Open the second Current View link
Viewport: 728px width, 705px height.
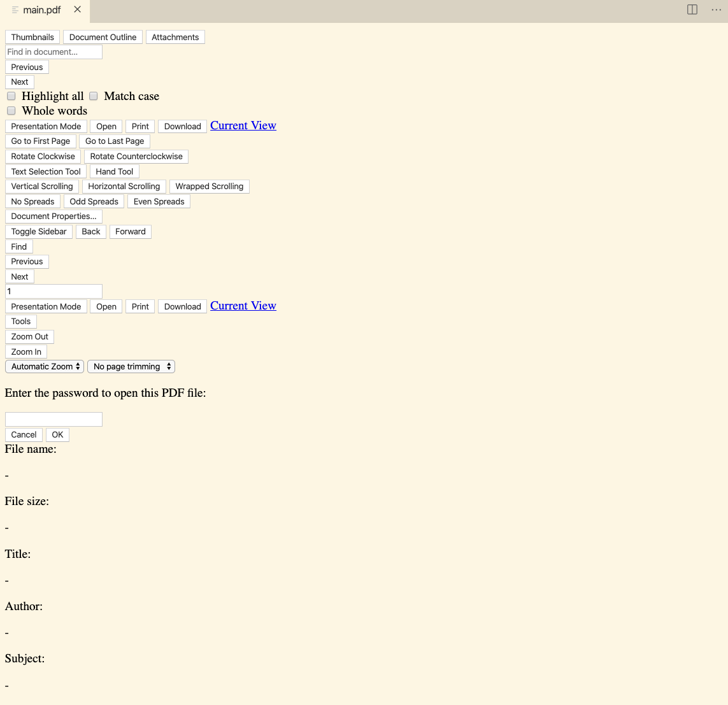[243, 306]
